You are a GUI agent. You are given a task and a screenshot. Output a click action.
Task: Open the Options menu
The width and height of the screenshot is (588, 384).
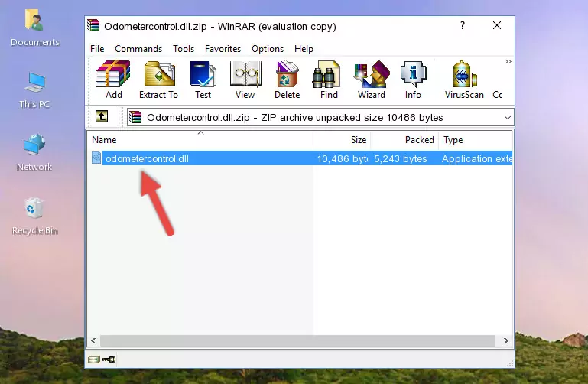(x=268, y=49)
